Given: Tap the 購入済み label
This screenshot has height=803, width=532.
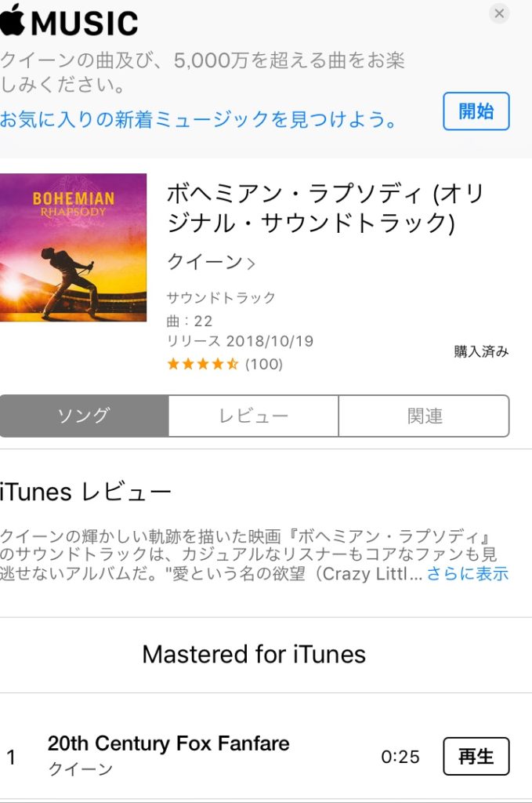Looking at the screenshot, I should click(481, 351).
